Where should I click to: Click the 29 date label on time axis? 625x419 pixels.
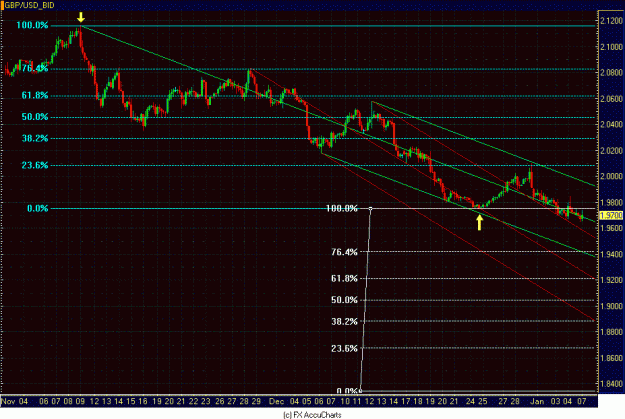pos(256,401)
